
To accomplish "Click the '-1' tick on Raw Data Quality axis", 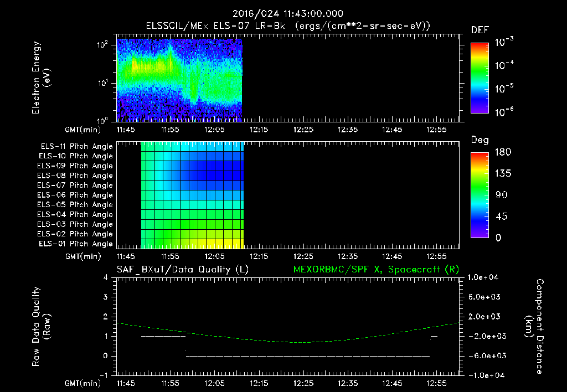I will (x=104, y=375).
